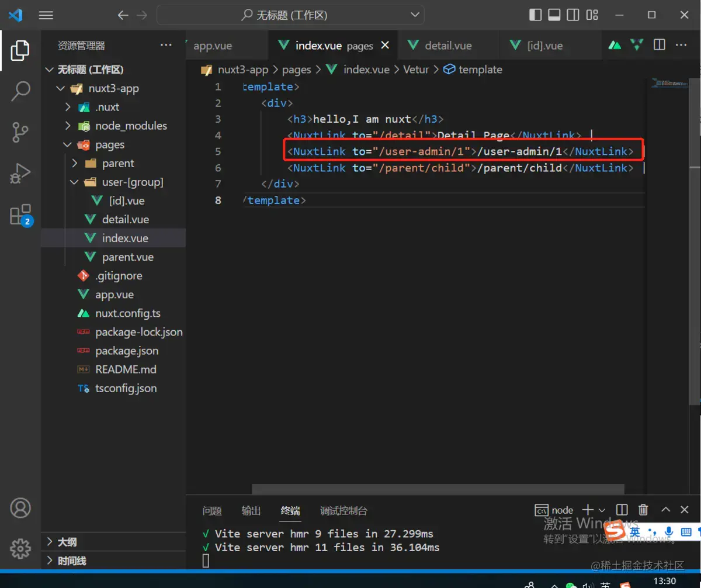Image resolution: width=701 pixels, height=588 pixels.
Task: Open nuxt.config.ts in the file tree
Action: tap(113, 313)
